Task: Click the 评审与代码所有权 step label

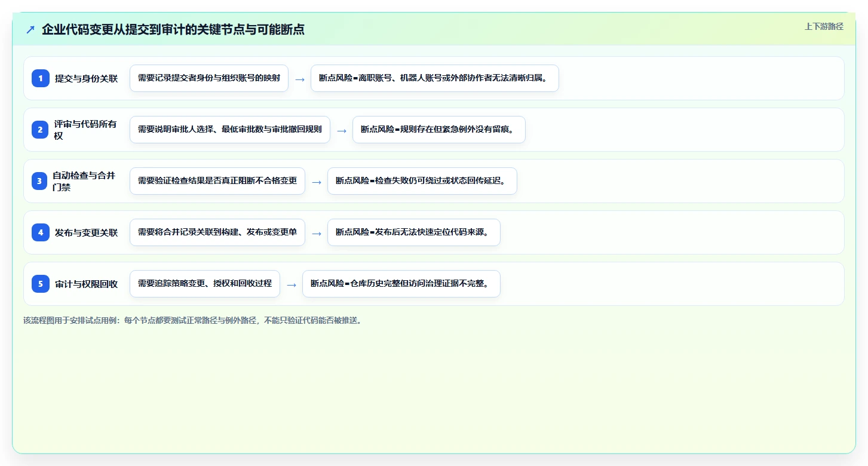Action: click(87, 130)
